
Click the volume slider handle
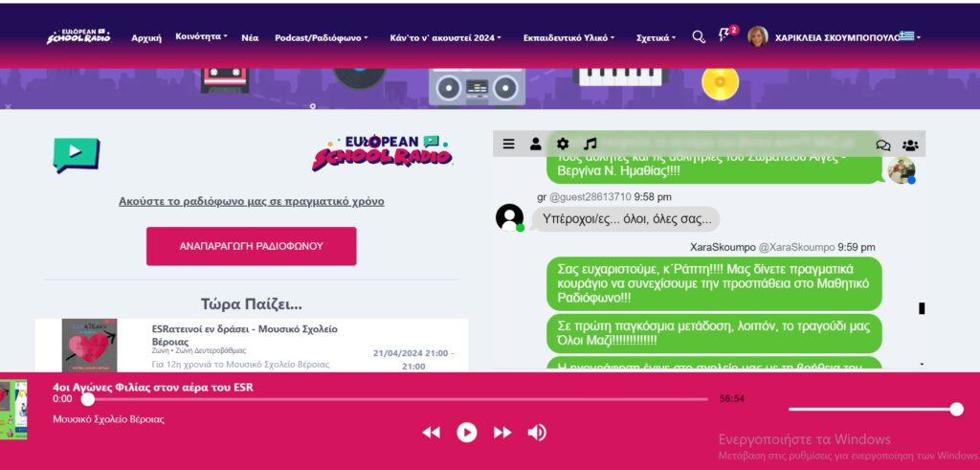click(x=956, y=410)
